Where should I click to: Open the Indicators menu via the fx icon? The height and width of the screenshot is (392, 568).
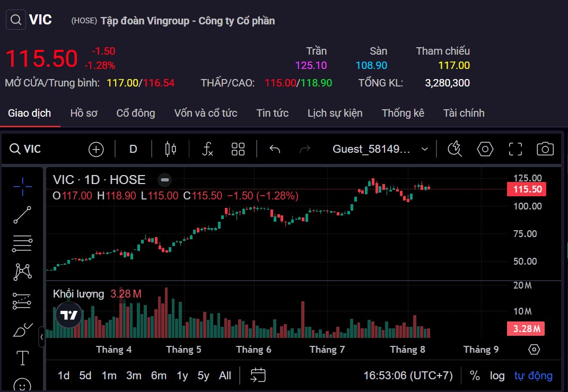pyautogui.click(x=207, y=149)
